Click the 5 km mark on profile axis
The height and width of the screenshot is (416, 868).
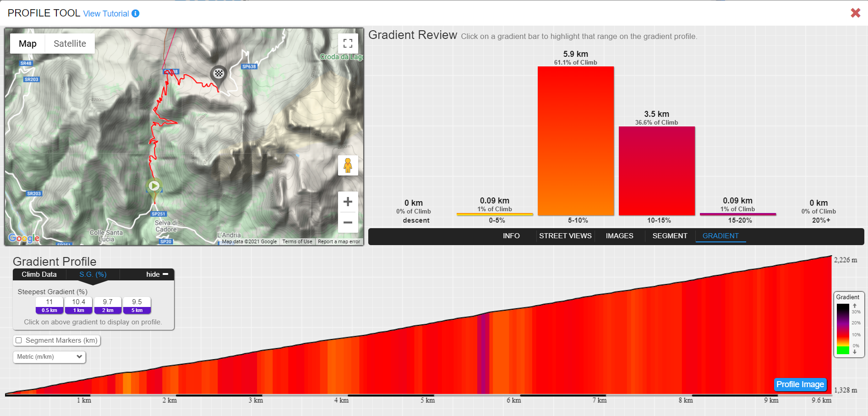tap(428, 400)
